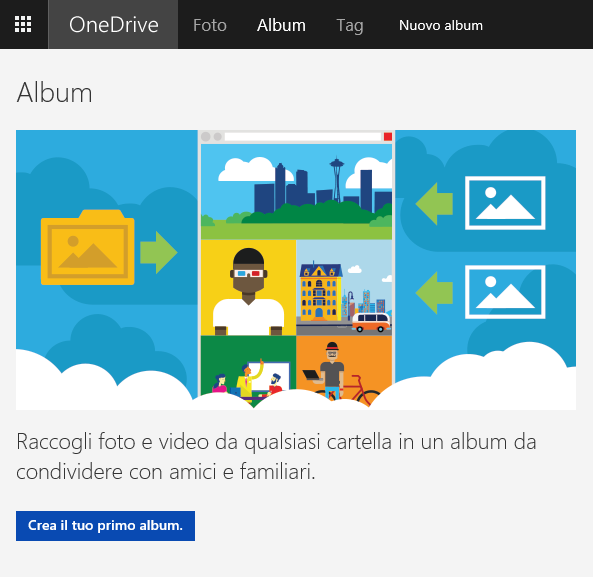This screenshot has width=593, height=577.
Task: Select the Album tab
Action: [281, 25]
